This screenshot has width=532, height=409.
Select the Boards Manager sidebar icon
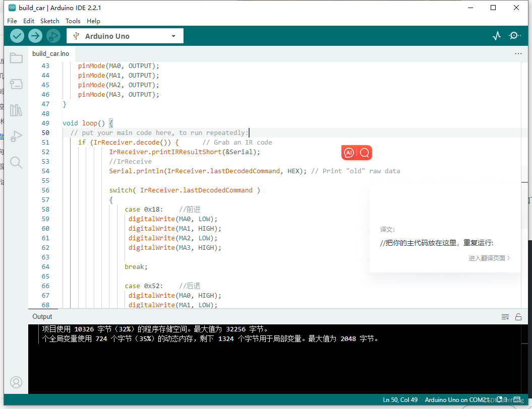point(16,84)
